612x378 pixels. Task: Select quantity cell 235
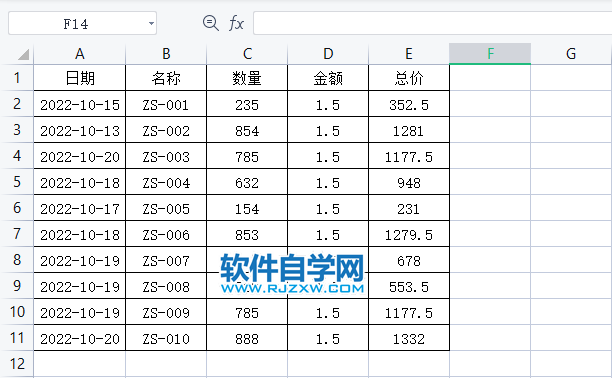click(247, 104)
